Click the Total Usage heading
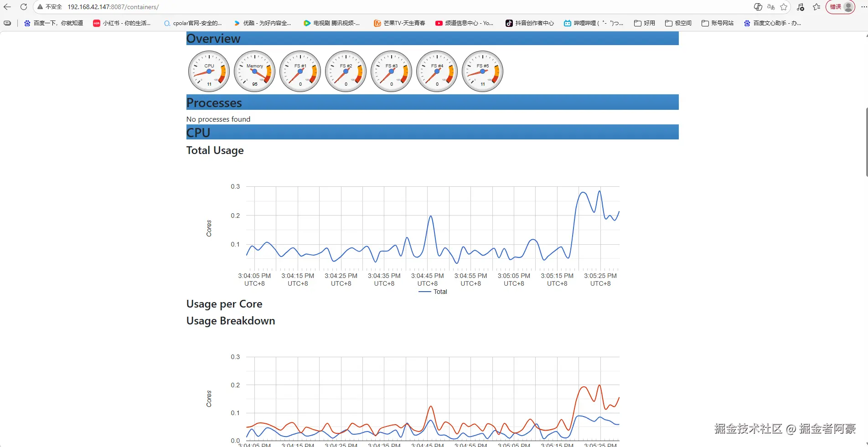Image resolution: width=868 pixels, height=447 pixels. click(215, 150)
